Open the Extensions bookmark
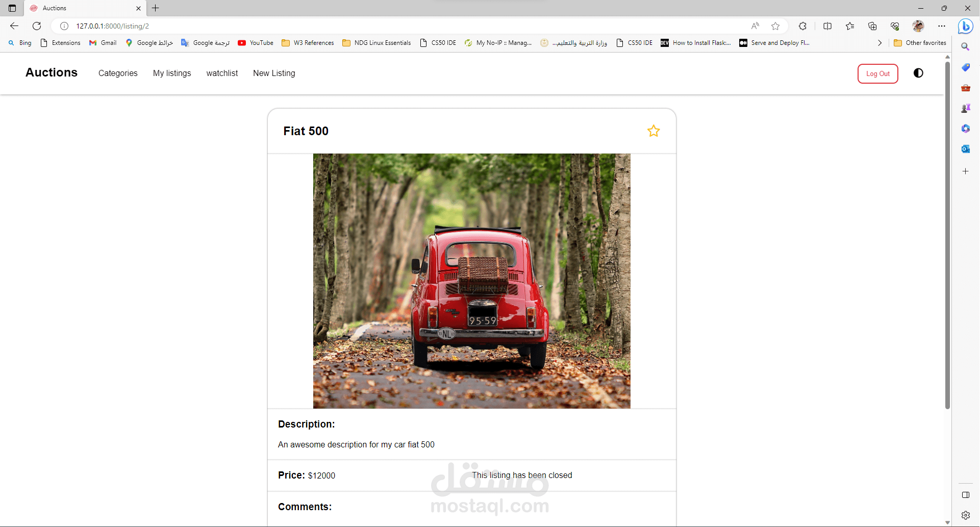 (x=60, y=43)
